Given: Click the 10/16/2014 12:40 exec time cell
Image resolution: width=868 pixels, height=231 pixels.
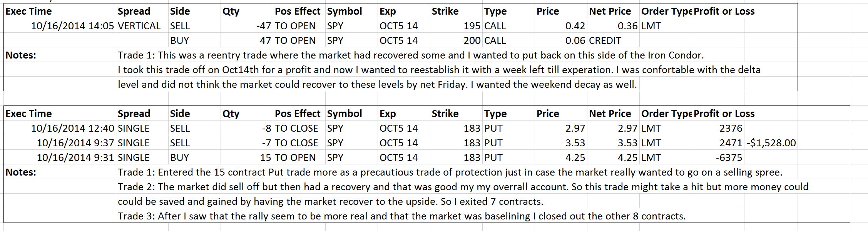Looking at the screenshot, I should pyautogui.click(x=60, y=128).
